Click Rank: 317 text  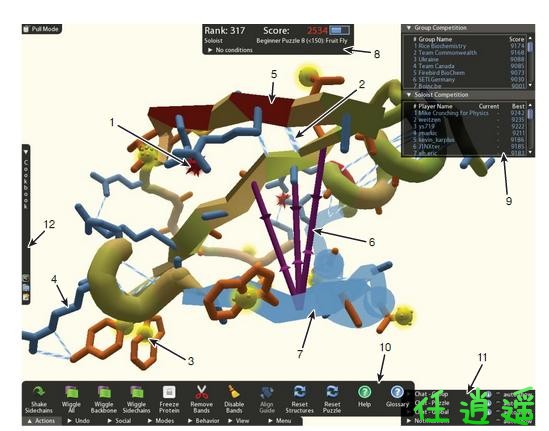point(224,30)
